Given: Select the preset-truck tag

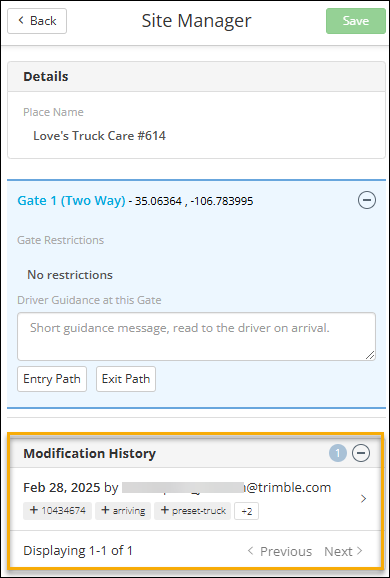Looking at the screenshot, I should coord(192,511).
